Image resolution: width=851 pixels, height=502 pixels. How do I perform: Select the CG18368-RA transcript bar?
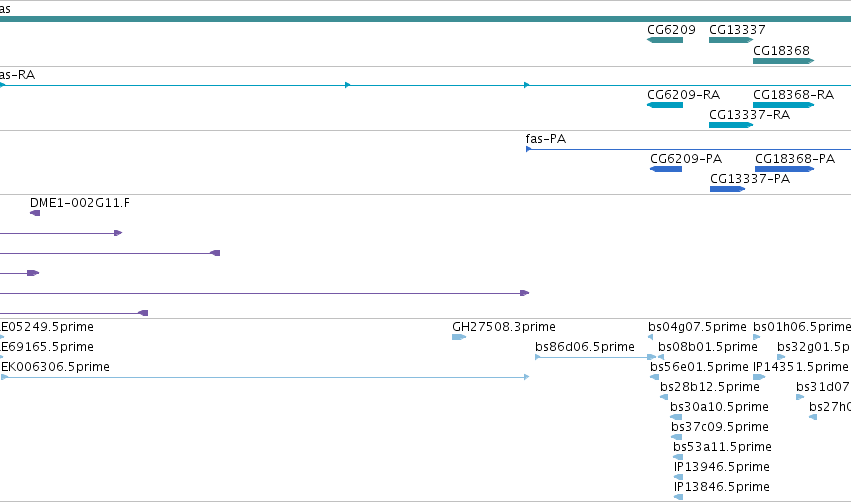pyautogui.click(x=784, y=105)
